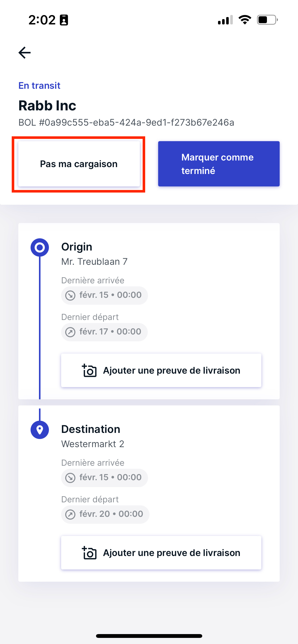
Task: Select the BOL number text
Action: click(126, 122)
